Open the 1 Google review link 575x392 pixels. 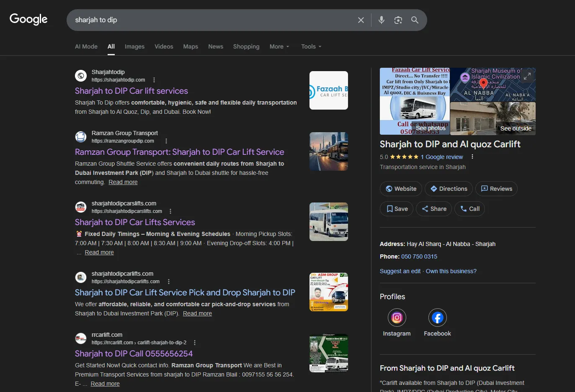tap(442, 157)
